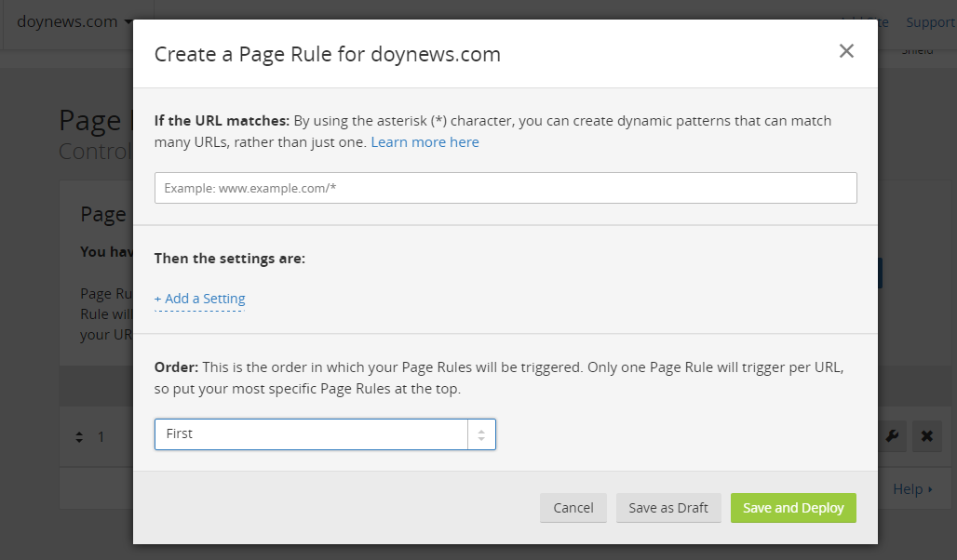
Task: Open the Learn more here link
Action: [x=425, y=142]
